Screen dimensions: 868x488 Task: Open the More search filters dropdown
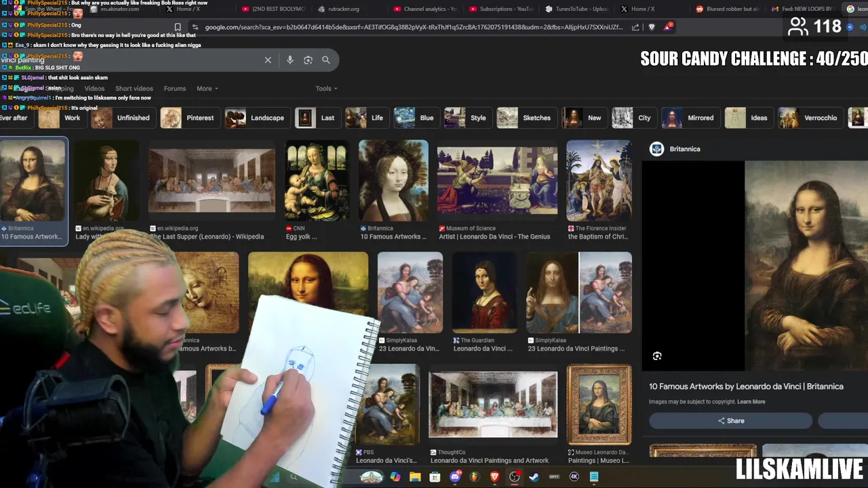coord(208,89)
